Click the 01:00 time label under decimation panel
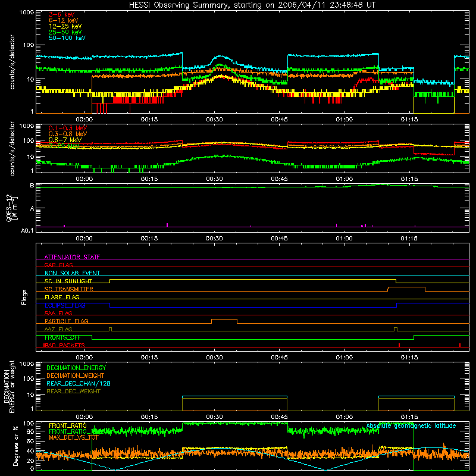This screenshot has height=476, width=476. 345,417
